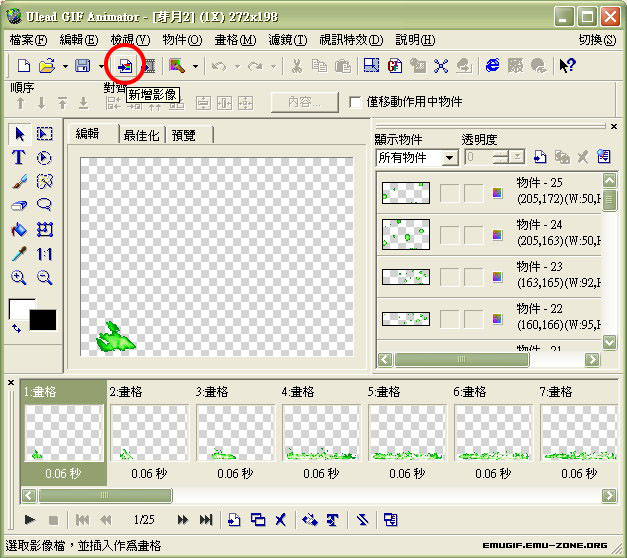Click the New file icon

[x=24, y=66]
